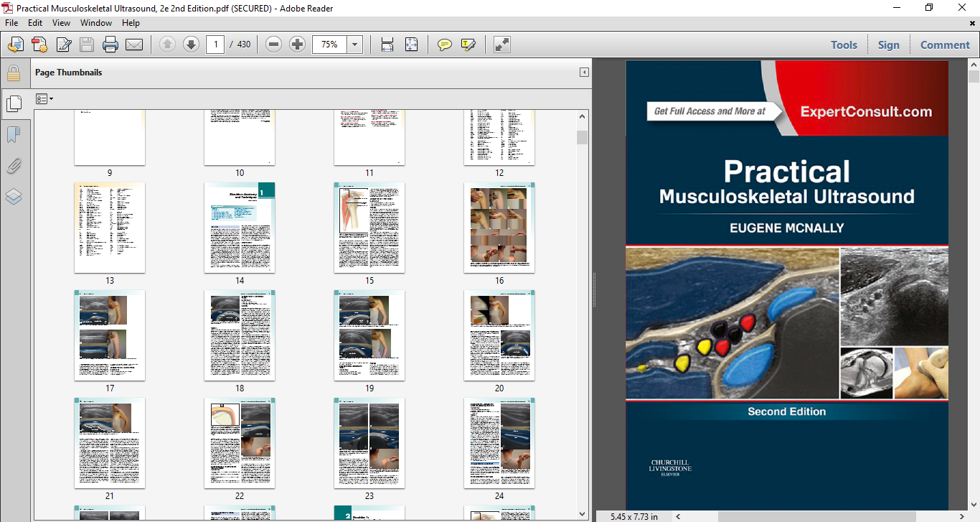
Task: Open the thumbnails options menu dropdown
Action: pyautogui.click(x=44, y=98)
